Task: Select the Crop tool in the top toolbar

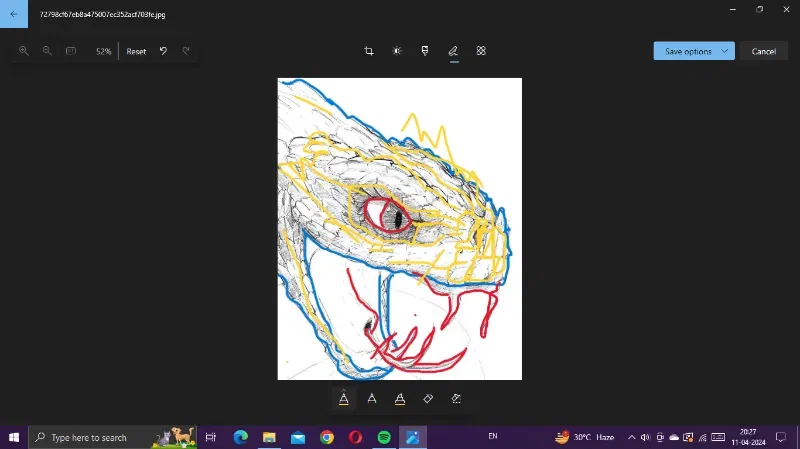Action: pyautogui.click(x=368, y=51)
